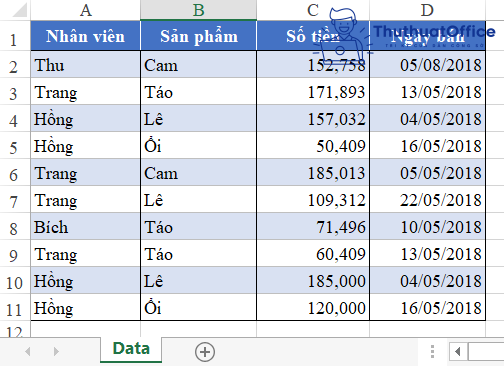Go to previous sheet navigation arrow
Image resolution: width=504 pixels, height=366 pixels.
click(x=28, y=351)
